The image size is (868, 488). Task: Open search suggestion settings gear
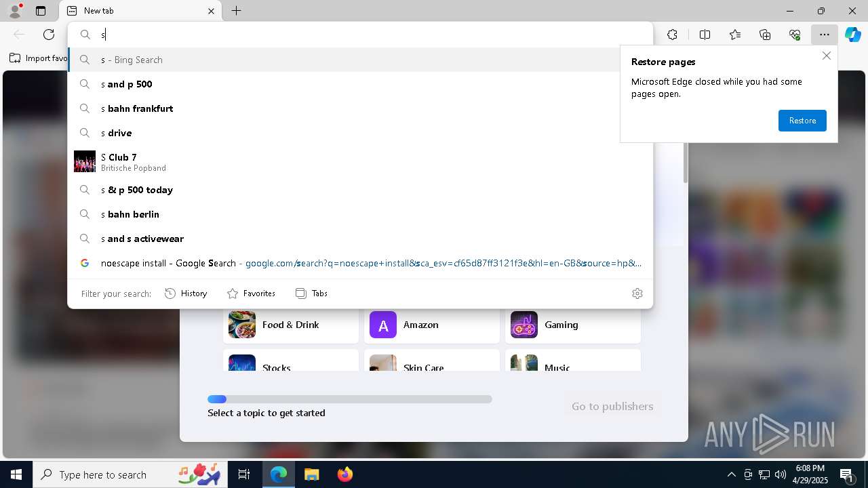pos(637,293)
